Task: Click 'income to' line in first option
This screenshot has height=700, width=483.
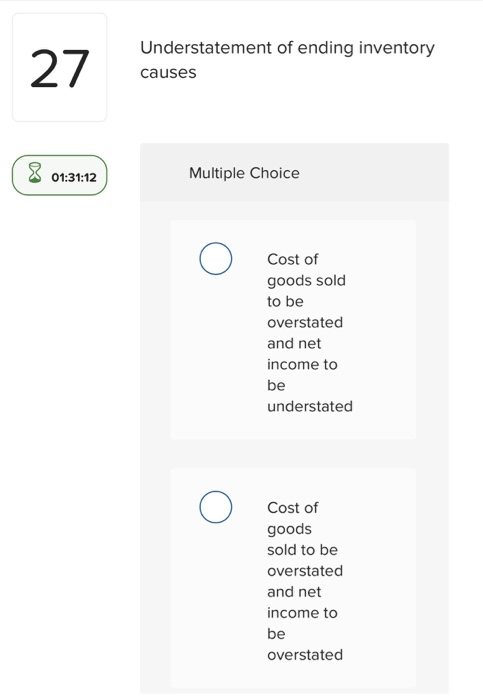Action: [x=302, y=365]
